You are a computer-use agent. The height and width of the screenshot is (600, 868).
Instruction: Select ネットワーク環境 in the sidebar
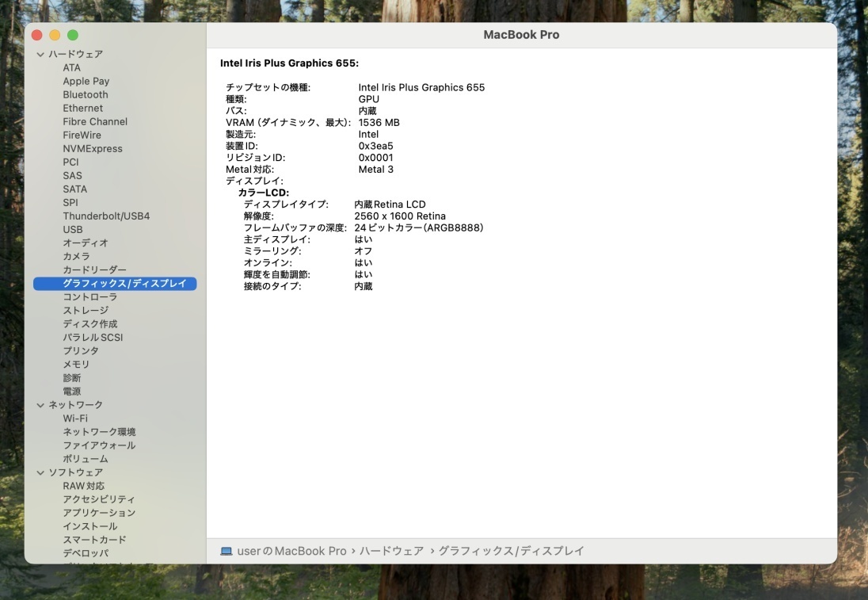(x=99, y=432)
